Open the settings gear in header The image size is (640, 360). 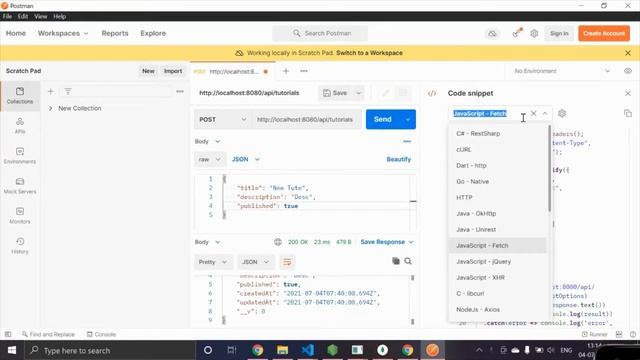point(534,33)
